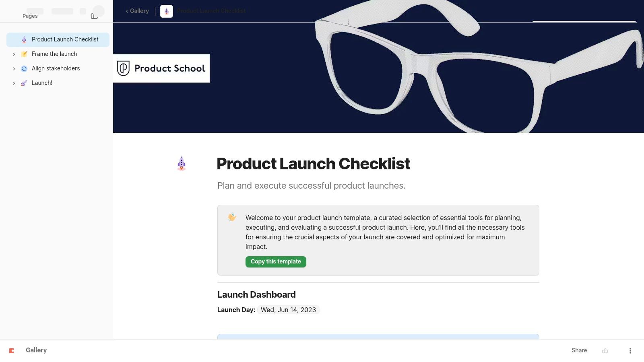Click the rocket icon beside Product Launch Checklist
The image size is (644, 362).
coord(24,39)
